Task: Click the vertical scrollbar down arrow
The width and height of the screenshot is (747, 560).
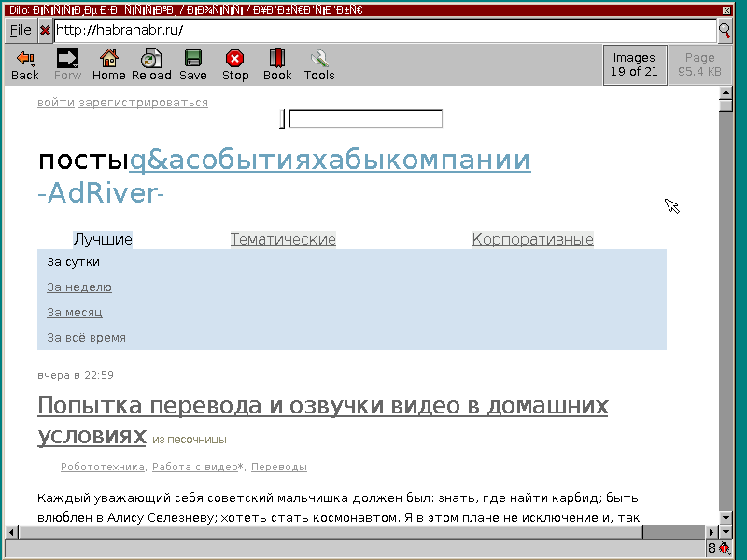Action: coord(726,518)
